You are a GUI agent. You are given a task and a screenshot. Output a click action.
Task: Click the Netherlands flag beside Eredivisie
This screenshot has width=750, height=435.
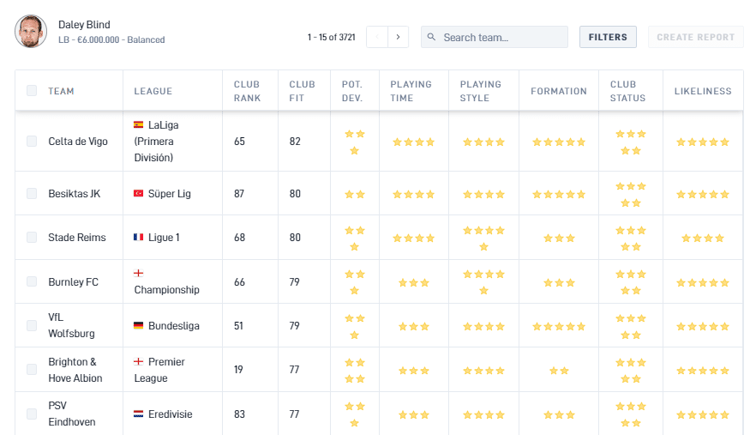(x=138, y=413)
